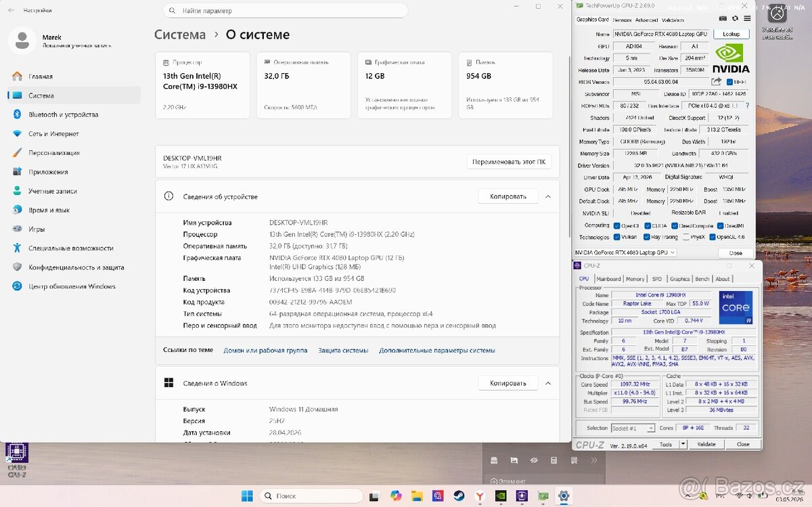Open Приложения settings section
The height and width of the screenshot is (507, 812).
coord(73,172)
